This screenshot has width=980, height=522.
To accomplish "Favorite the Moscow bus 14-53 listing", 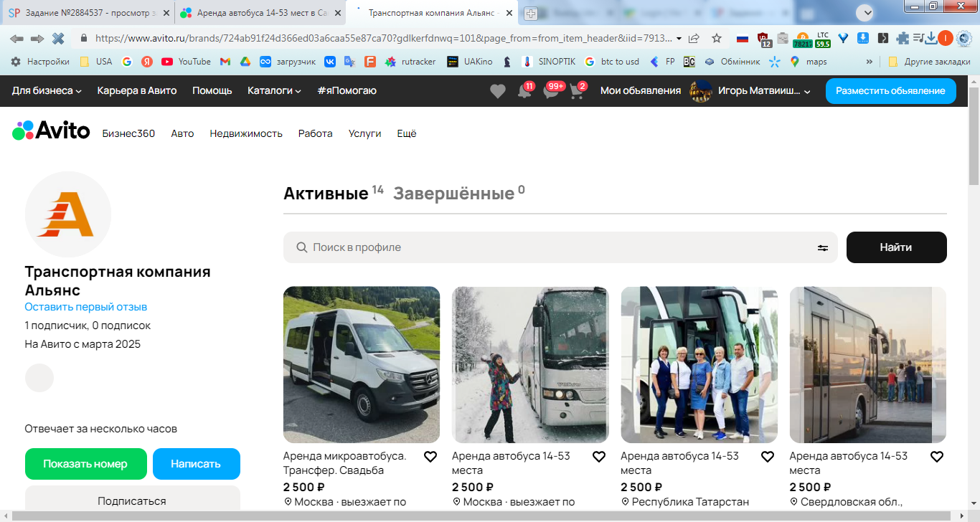I will [x=599, y=457].
